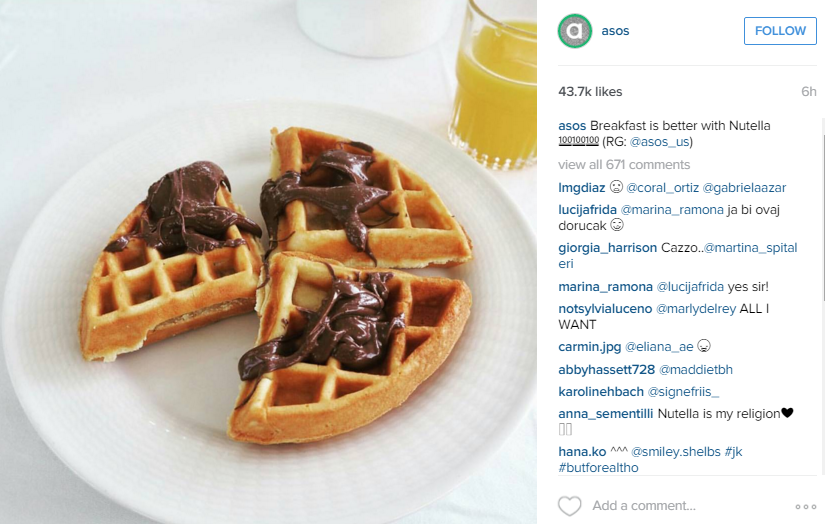Click the waffle photo
The image size is (825, 524).
click(x=268, y=262)
